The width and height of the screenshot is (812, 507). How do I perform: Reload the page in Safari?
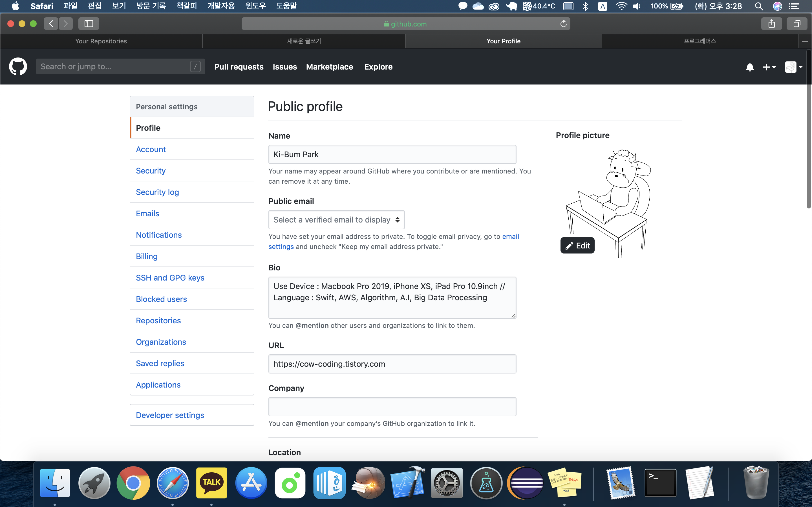563,24
